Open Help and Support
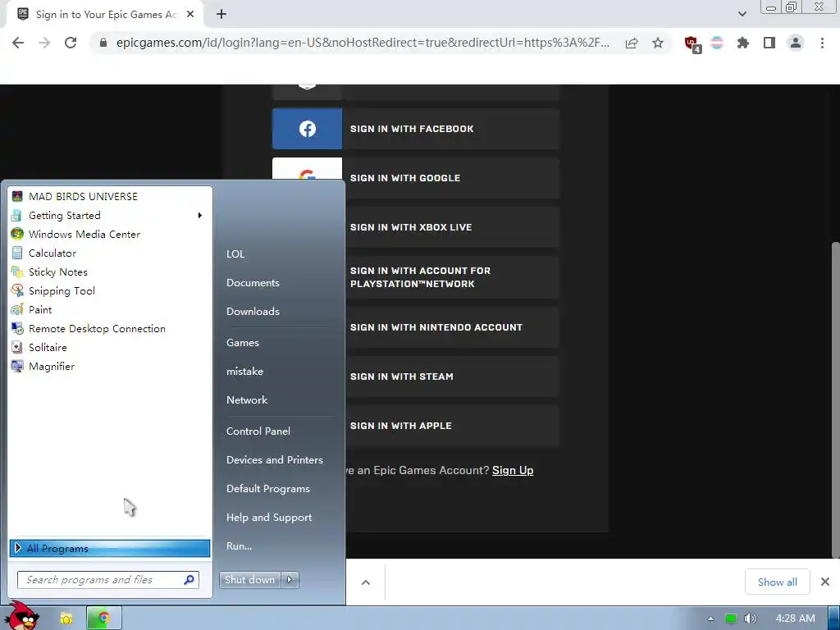This screenshot has height=630, width=840. [x=269, y=518]
